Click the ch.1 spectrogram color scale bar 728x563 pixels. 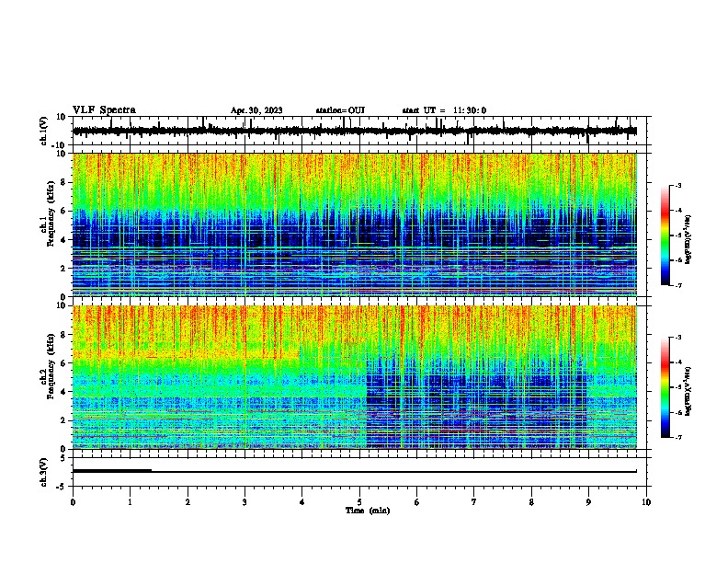tap(665, 236)
